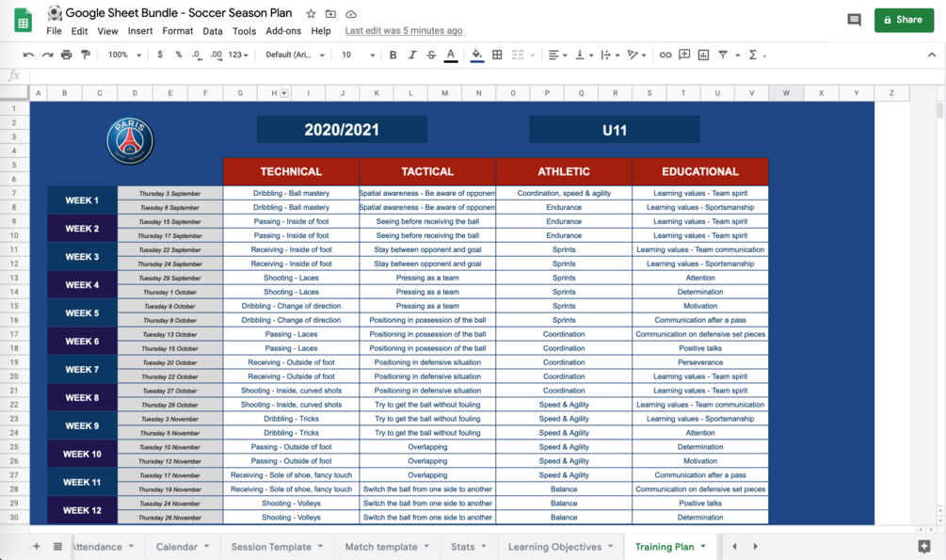
Task: Click the Merge cells icon
Action: click(518, 55)
